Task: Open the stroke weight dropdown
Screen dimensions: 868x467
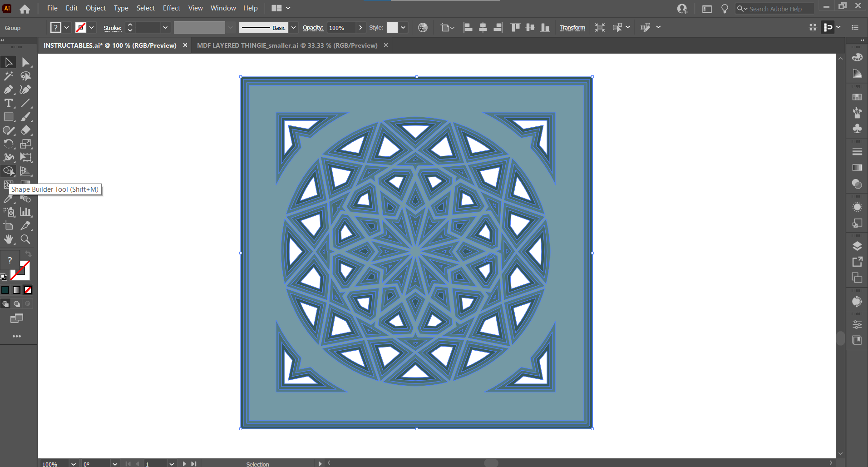Action: coord(165,28)
